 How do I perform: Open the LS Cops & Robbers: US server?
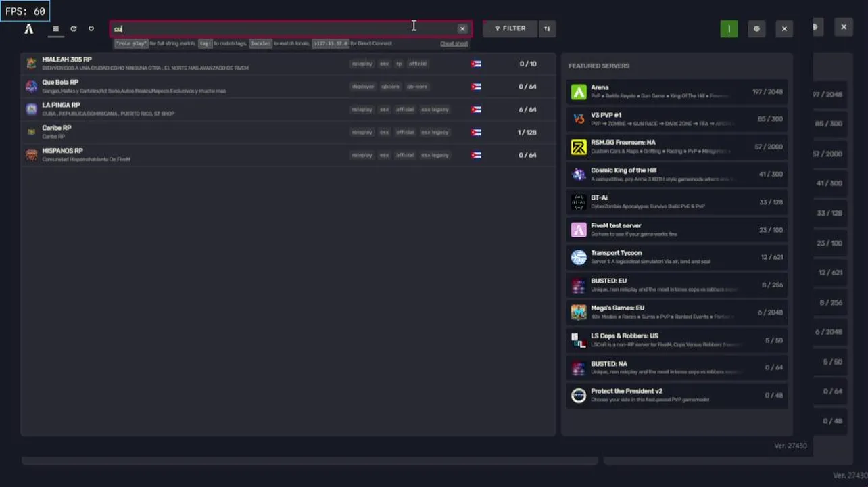click(677, 340)
